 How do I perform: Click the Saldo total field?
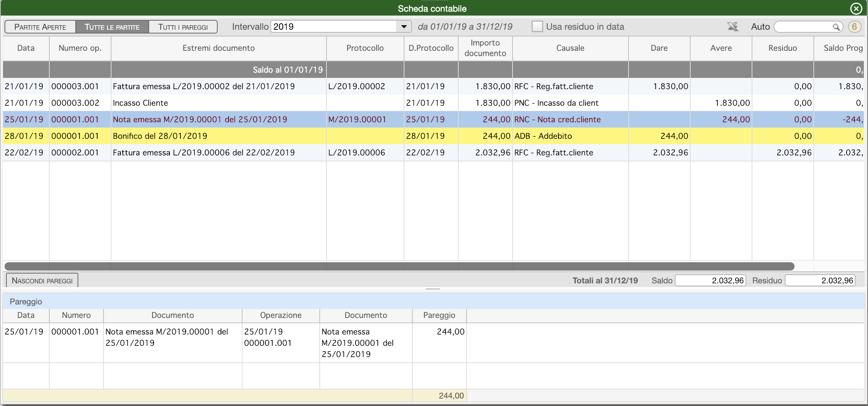point(710,280)
